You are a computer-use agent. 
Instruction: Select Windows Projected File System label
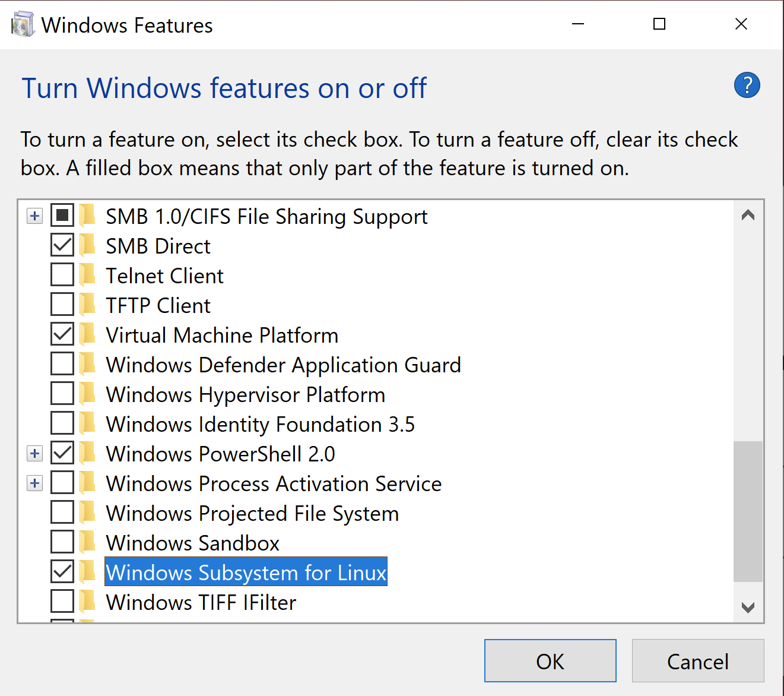pyautogui.click(x=252, y=514)
